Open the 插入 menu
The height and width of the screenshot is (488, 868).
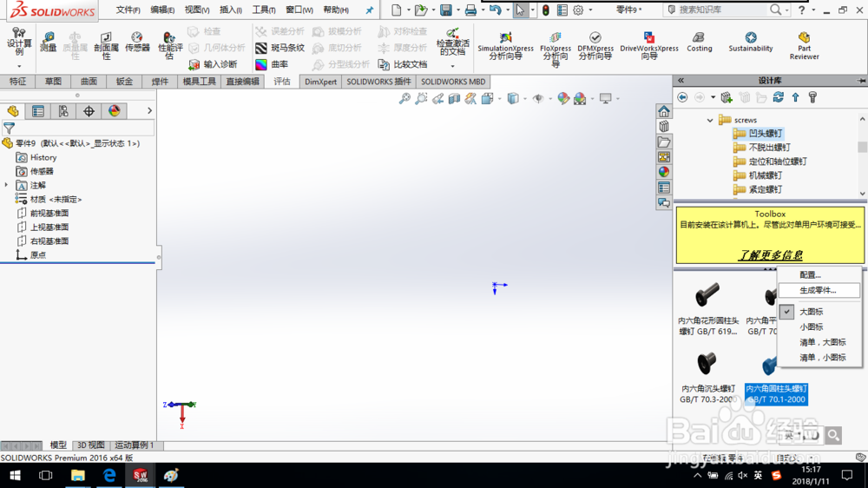(230, 10)
